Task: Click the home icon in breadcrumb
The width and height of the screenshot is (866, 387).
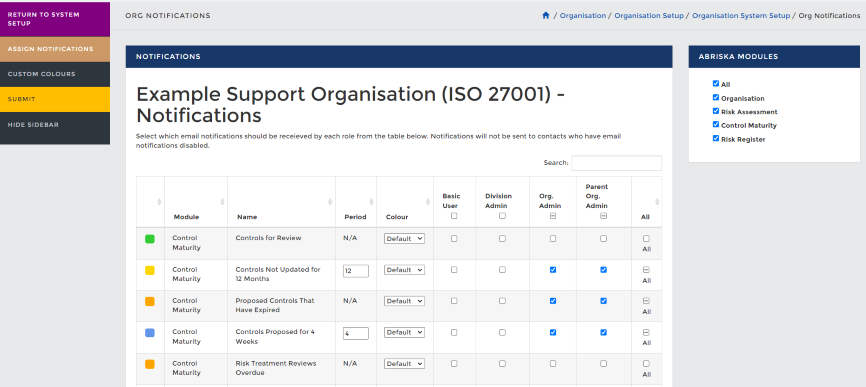Action: coord(546,15)
